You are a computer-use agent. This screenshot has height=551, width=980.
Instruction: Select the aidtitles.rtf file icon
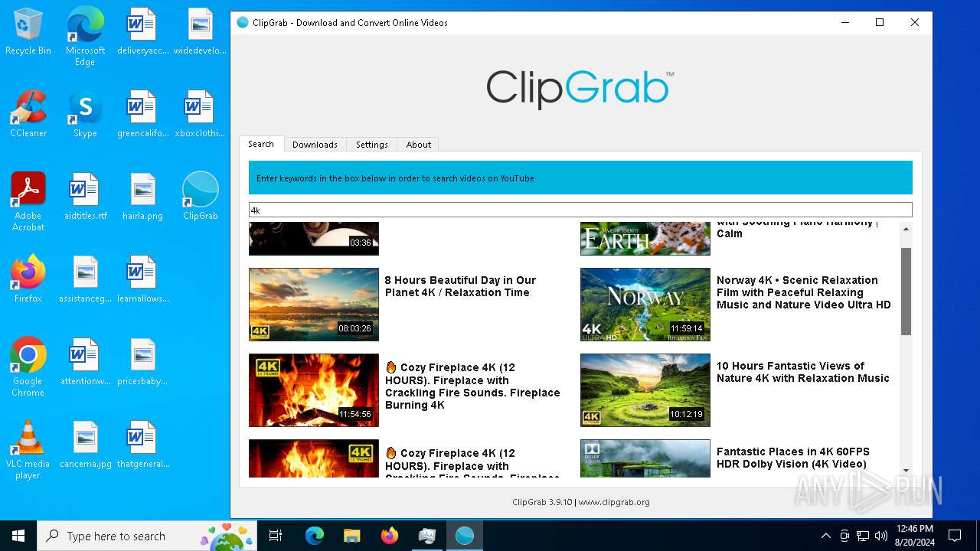[85, 197]
